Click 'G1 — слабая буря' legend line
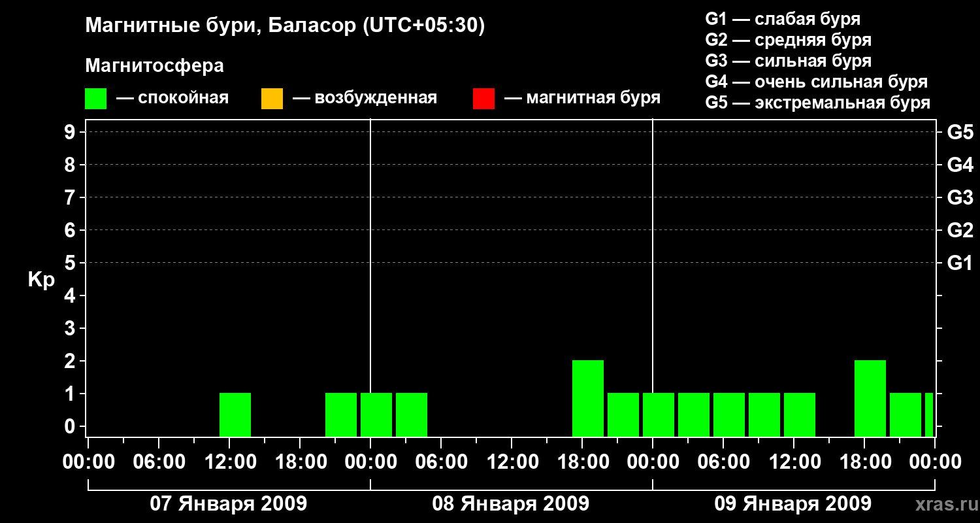980x523 pixels. [x=783, y=18]
